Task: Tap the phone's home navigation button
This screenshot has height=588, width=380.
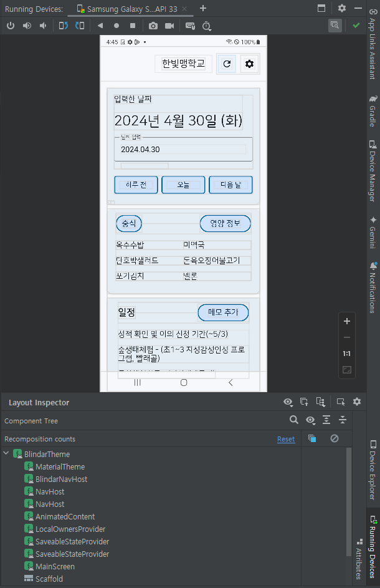Action: [184, 382]
